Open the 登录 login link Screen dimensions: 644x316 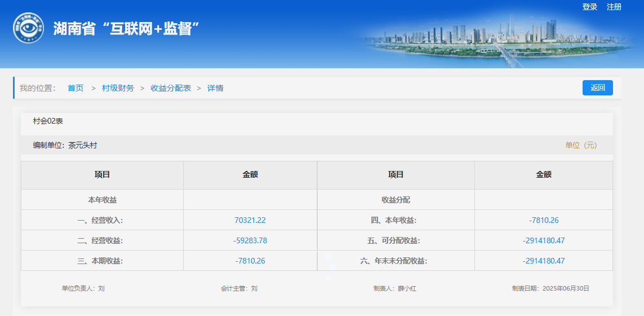tap(589, 7)
